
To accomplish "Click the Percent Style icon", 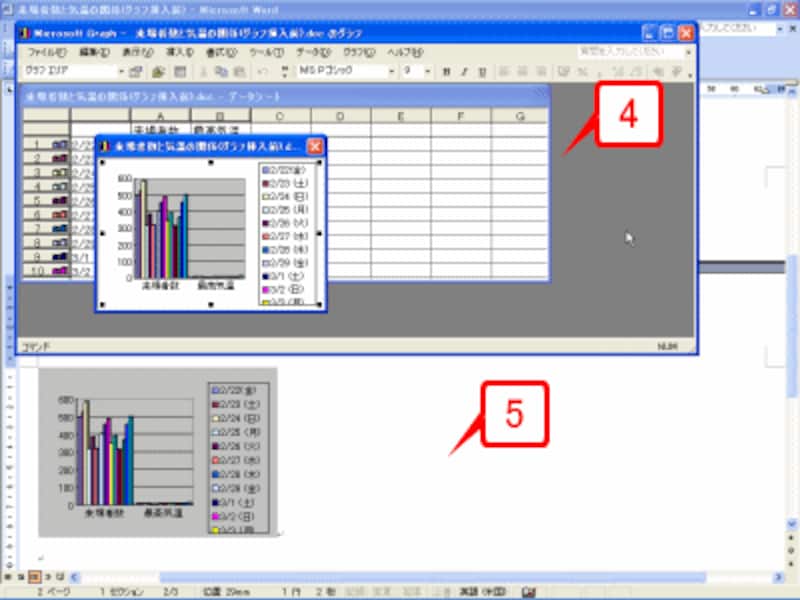I will tap(583, 72).
